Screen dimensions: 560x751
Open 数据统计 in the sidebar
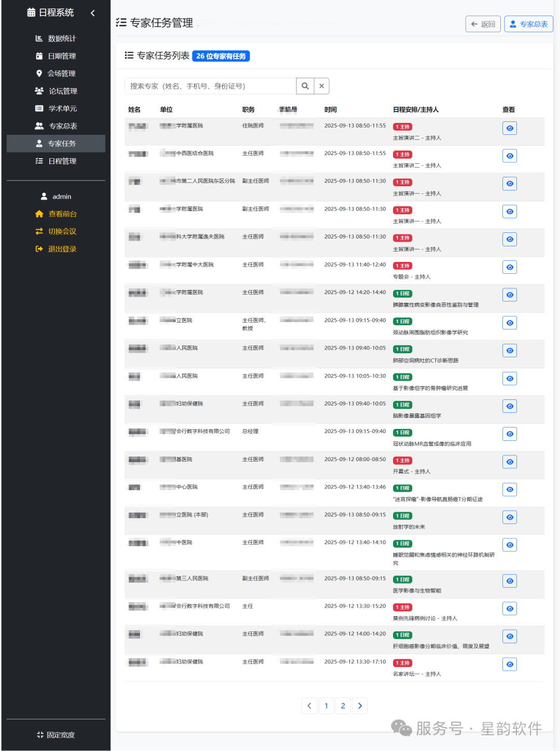56,38
